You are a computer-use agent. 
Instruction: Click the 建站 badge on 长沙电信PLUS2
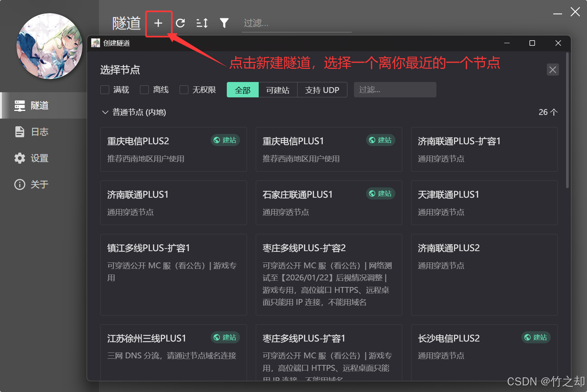536,337
